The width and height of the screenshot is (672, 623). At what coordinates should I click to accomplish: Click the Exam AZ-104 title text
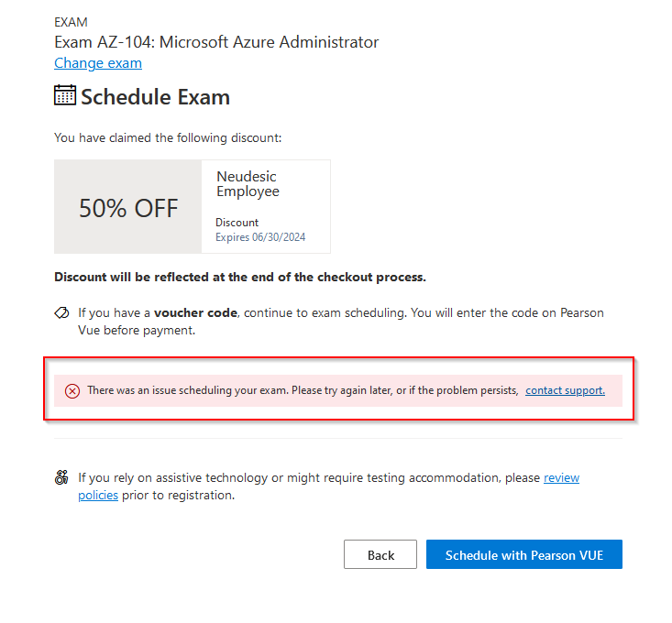216,42
